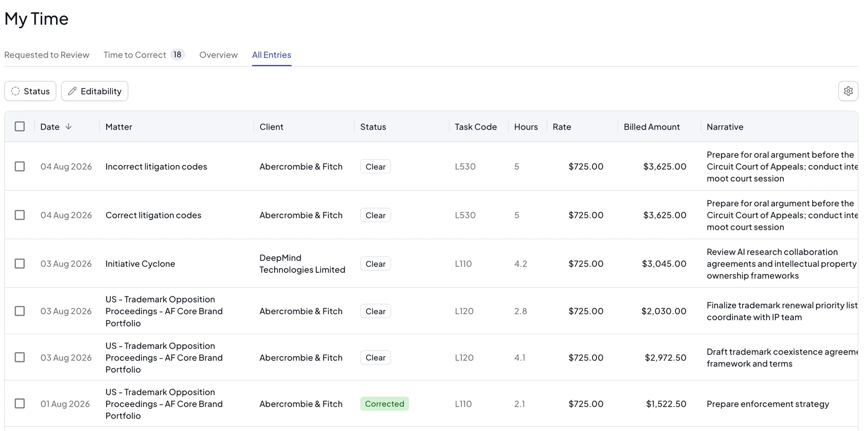Tick the checkbox for the 4.1 hours entry
Image resolution: width=868 pixels, height=431 pixels.
20,357
